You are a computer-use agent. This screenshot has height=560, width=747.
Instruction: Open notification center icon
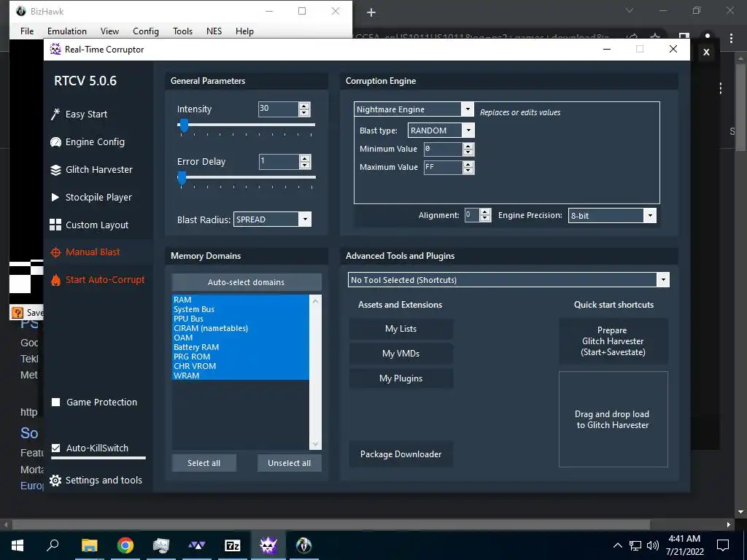(723, 545)
